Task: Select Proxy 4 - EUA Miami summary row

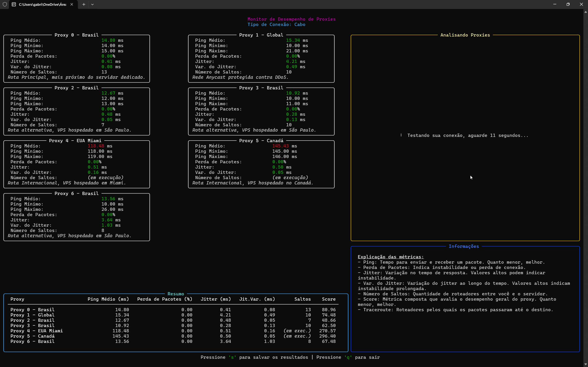Action: pyautogui.click(x=173, y=331)
